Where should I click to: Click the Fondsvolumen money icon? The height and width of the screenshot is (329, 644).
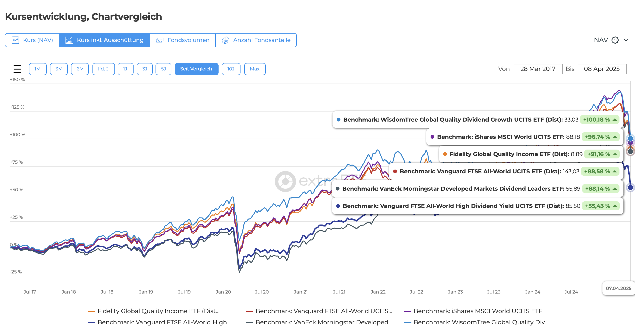tap(159, 40)
